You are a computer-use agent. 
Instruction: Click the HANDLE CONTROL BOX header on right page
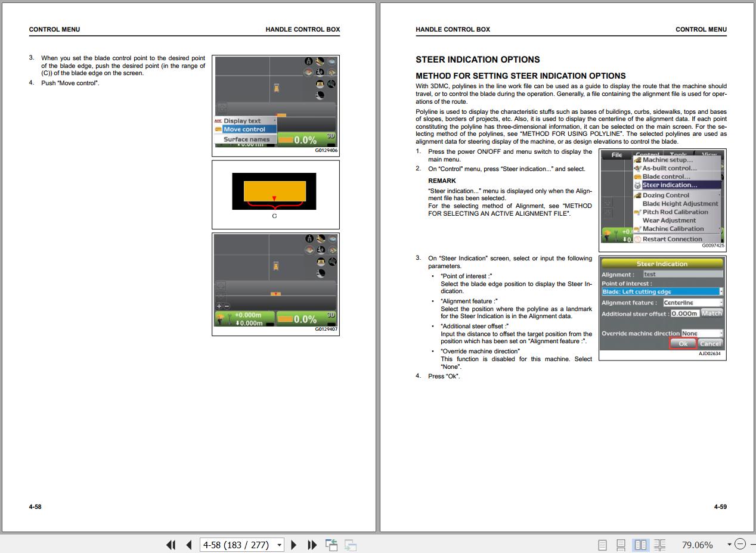coord(453,29)
